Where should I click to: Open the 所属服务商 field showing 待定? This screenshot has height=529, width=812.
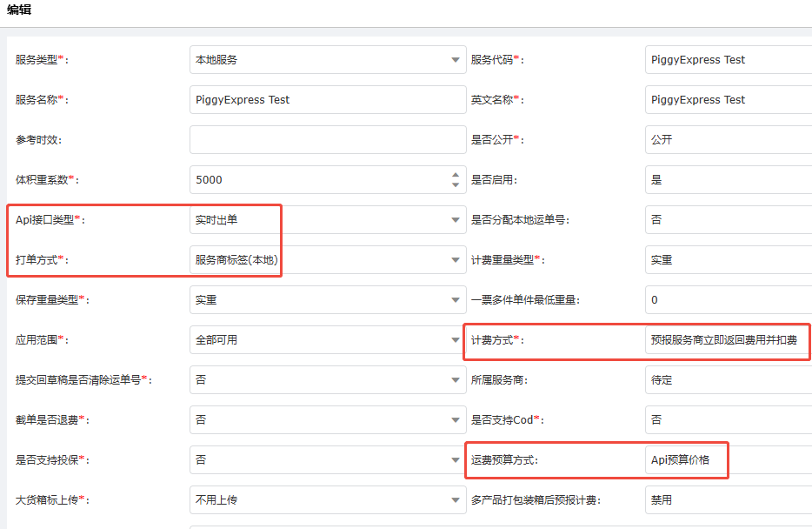(728, 380)
